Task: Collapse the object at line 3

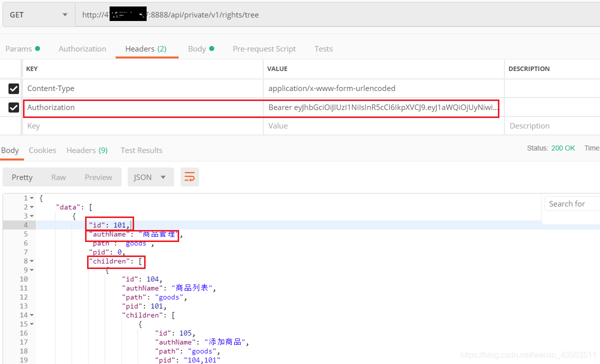Action: click(x=32, y=216)
